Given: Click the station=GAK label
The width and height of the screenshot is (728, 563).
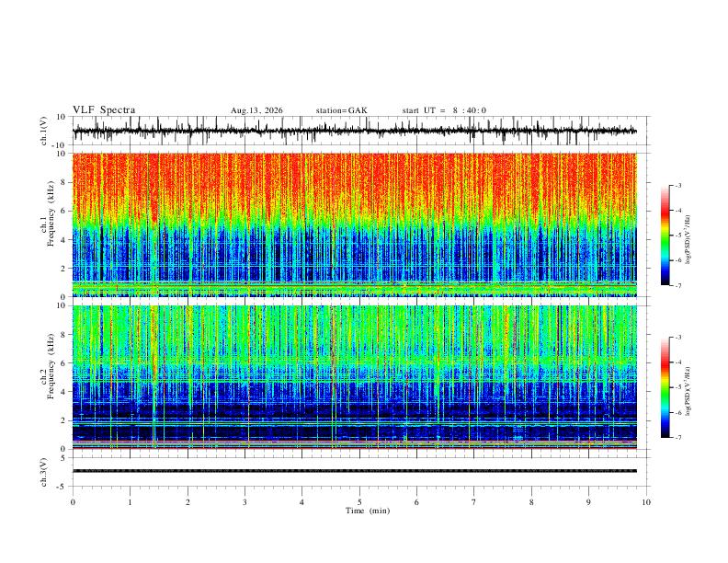Looking at the screenshot, I should coord(341,110).
